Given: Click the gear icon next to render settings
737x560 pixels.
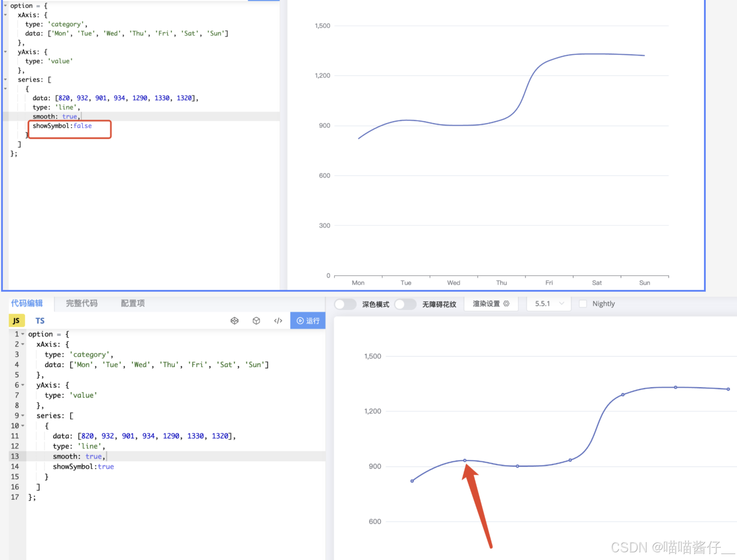Looking at the screenshot, I should [x=507, y=303].
